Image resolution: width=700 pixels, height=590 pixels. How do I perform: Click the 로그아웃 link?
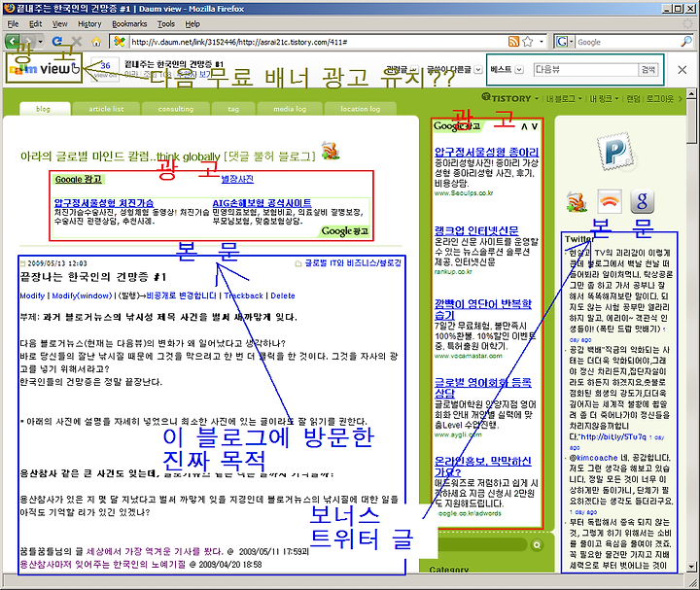tap(660, 98)
